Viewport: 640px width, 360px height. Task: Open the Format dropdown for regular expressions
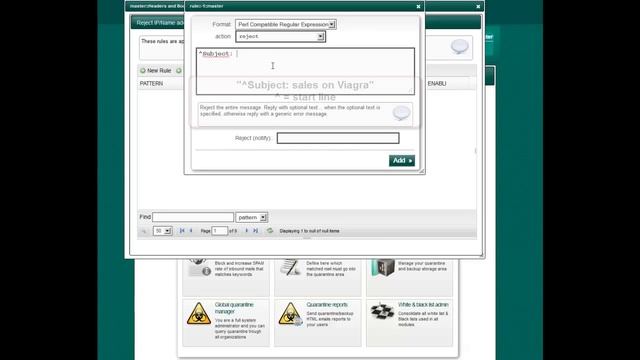click(286, 24)
